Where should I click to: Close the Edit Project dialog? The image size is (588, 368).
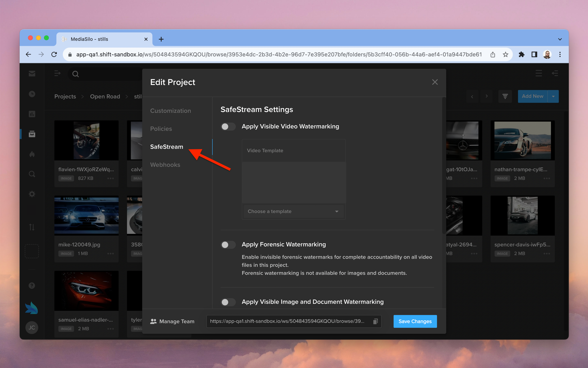tap(435, 82)
